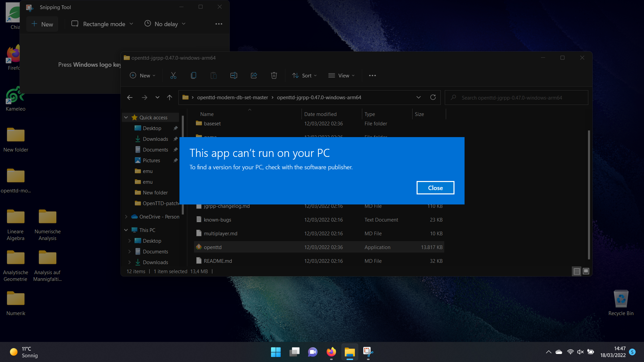Expand Documents under This PC
This screenshot has width=644, height=362.
click(129, 252)
